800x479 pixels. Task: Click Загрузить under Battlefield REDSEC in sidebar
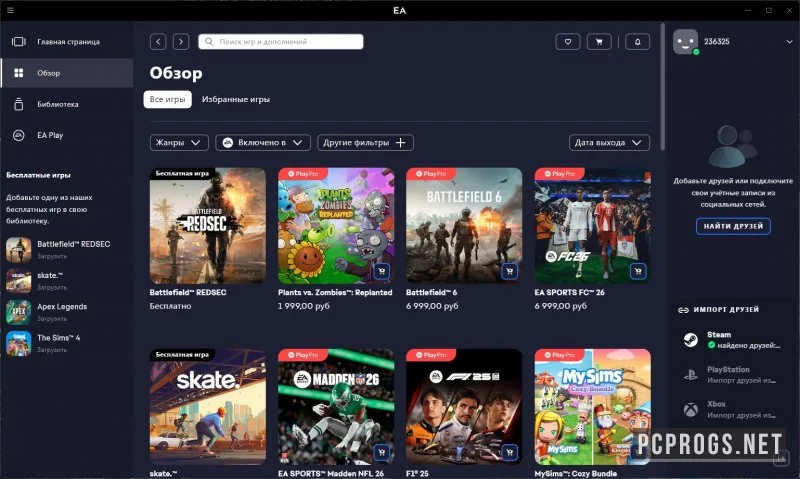click(x=52, y=256)
